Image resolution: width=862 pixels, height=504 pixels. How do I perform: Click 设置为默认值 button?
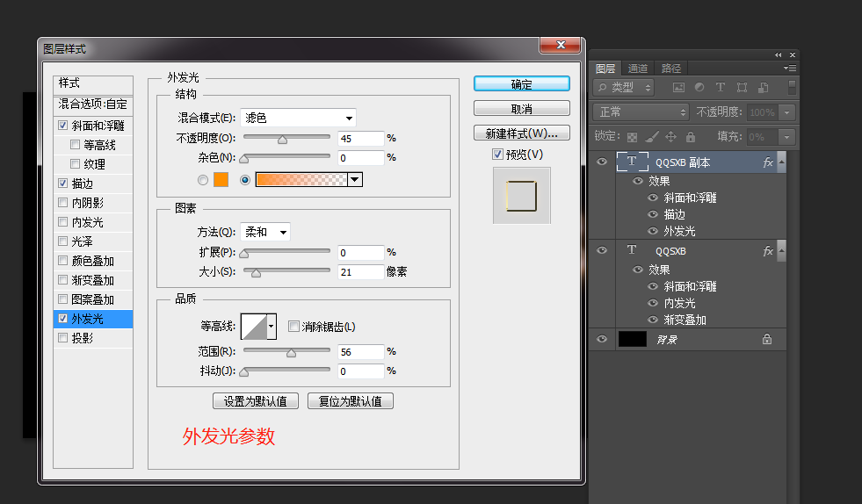pos(256,401)
